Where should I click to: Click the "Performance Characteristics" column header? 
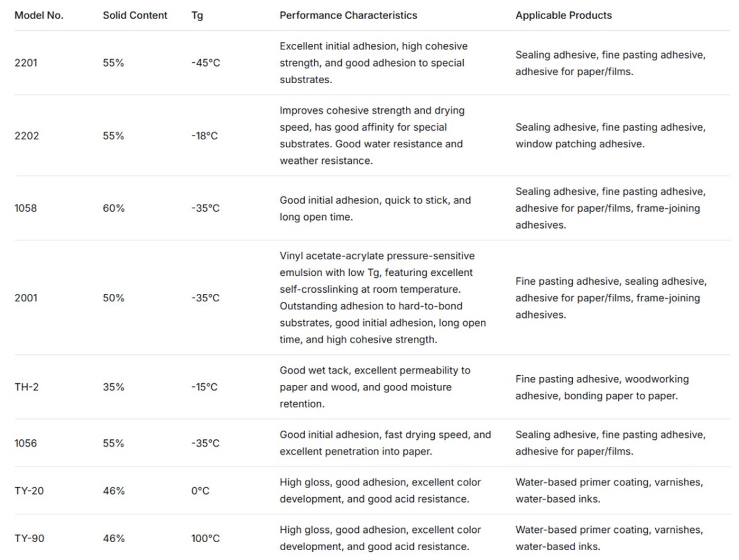(348, 15)
